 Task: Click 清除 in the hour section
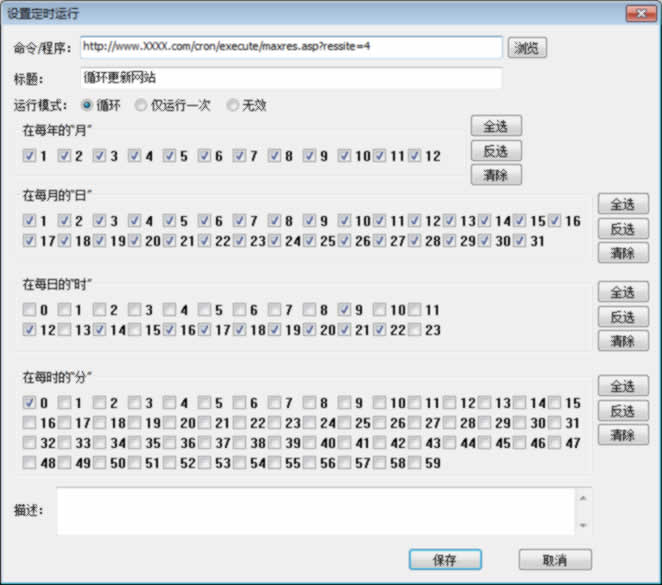pyautogui.click(x=623, y=341)
